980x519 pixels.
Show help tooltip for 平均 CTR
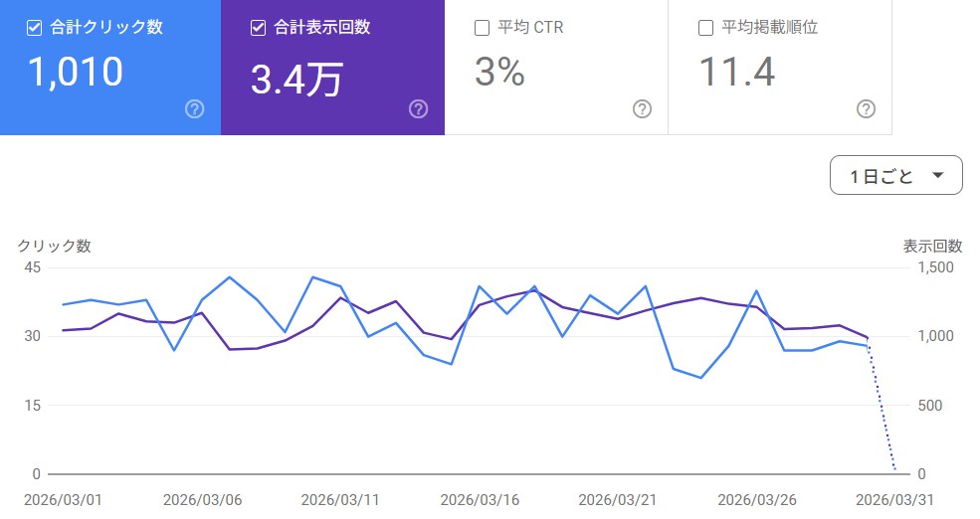pyautogui.click(x=643, y=109)
